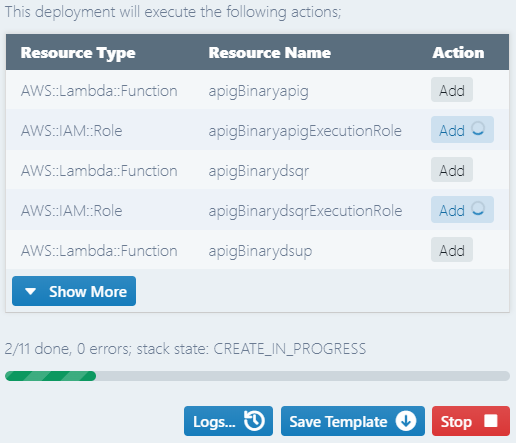This screenshot has width=516, height=443.
Task: Click the white square stop icon
Action: coord(491,421)
